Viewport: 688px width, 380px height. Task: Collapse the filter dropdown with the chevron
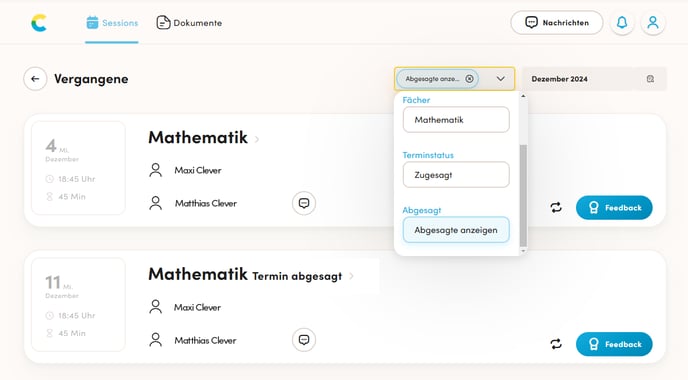pyautogui.click(x=501, y=79)
